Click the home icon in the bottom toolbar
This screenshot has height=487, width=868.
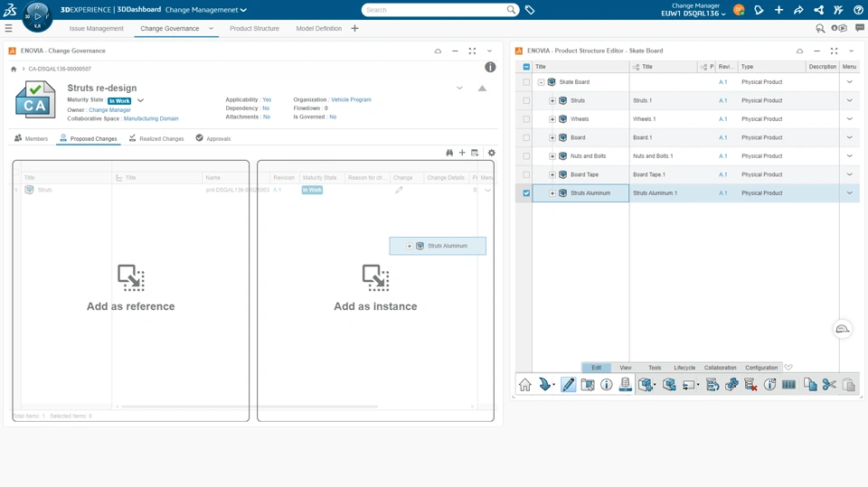click(525, 385)
